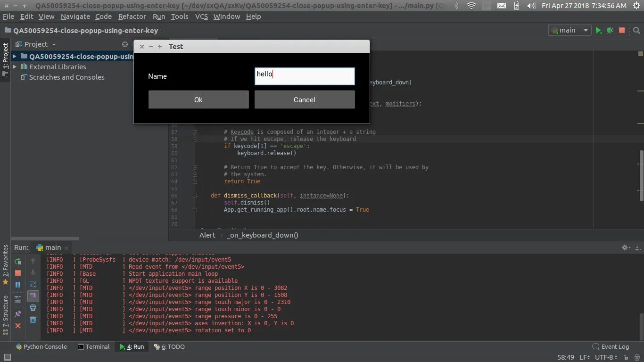644x362 pixels.
Task: Click the Run console vertical scrollbar
Action: pos(641,326)
